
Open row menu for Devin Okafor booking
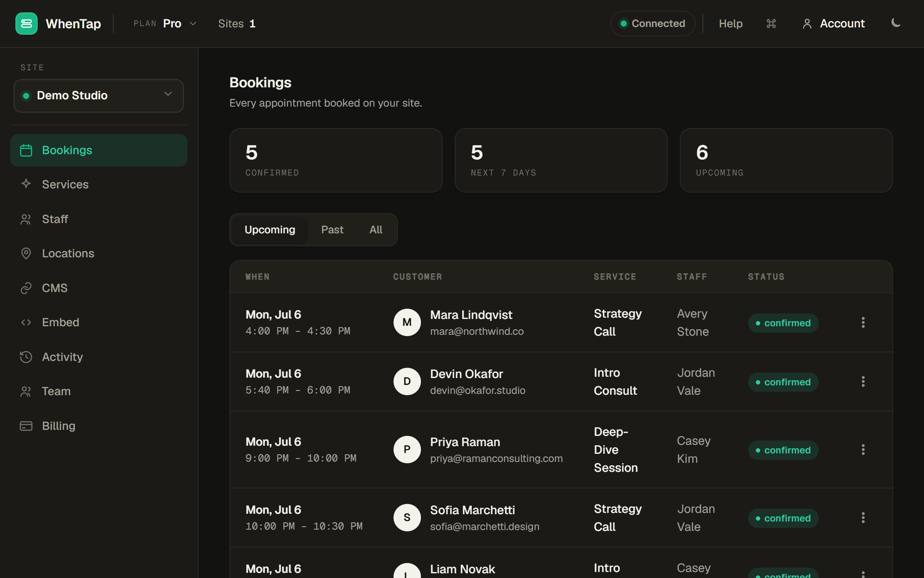(863, 381)
